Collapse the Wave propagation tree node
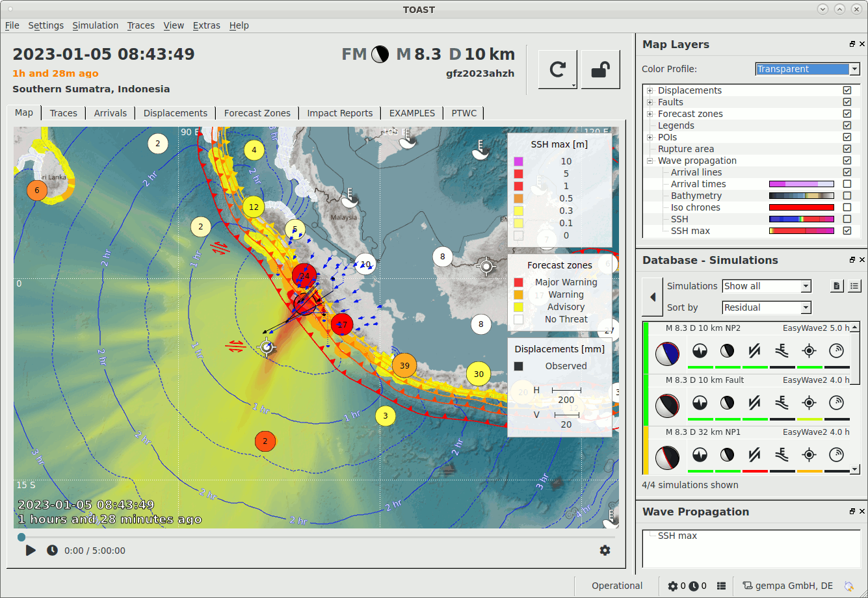The width and height of the screenshot is (868, 598). [650, 161]
